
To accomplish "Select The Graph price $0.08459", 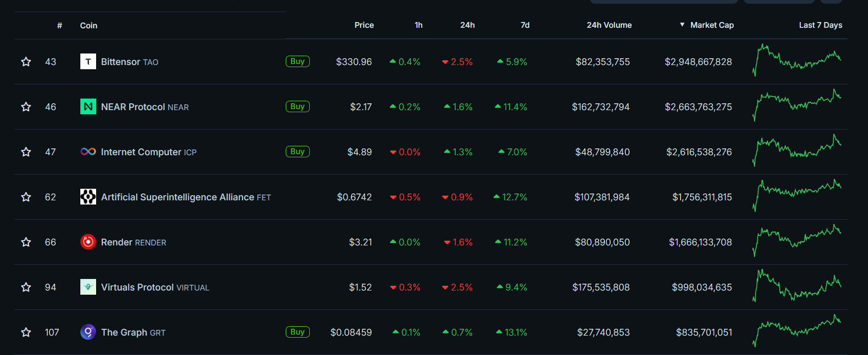I will point(351,332).
